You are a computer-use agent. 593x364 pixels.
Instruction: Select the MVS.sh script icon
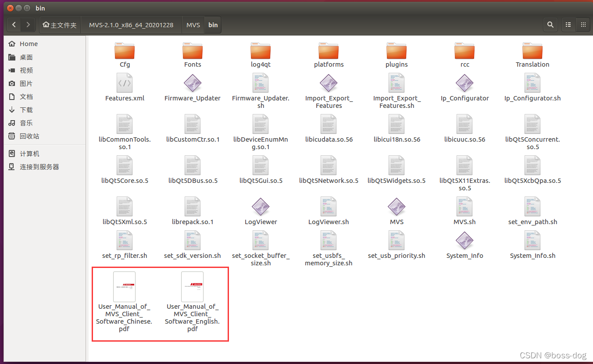point(464,207)
